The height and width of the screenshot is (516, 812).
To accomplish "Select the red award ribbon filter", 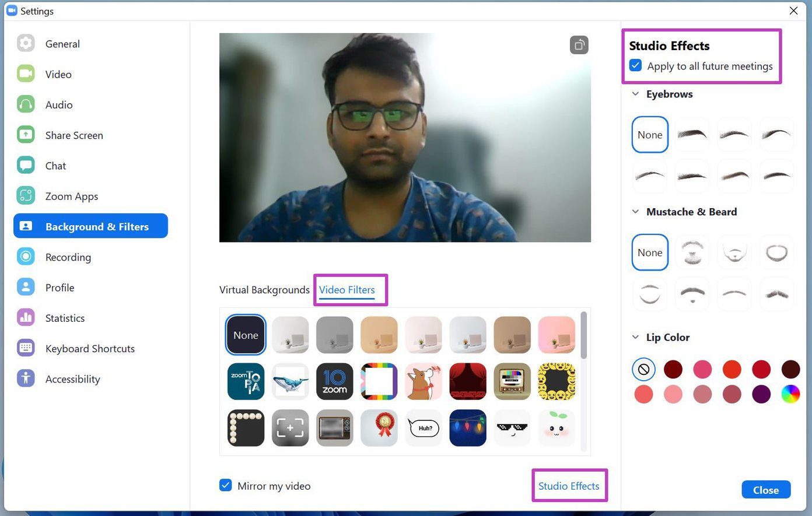I will tap(379, 427).
